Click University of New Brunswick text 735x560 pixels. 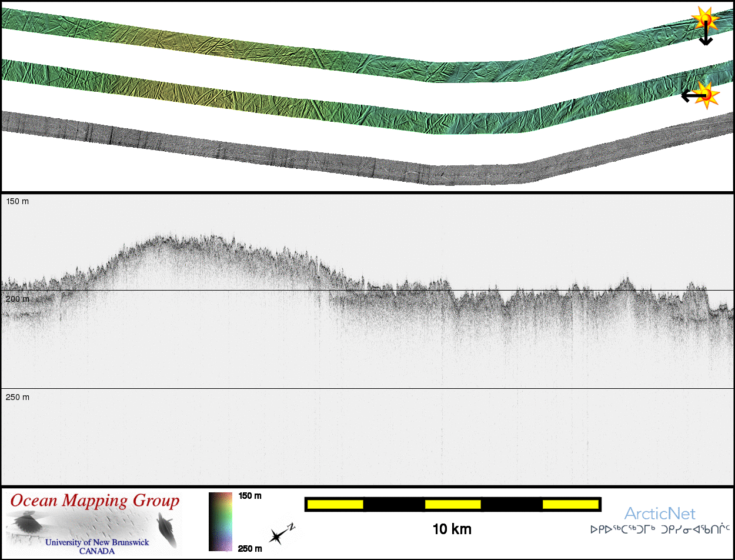pyautogui.click(x=97, y=542)
